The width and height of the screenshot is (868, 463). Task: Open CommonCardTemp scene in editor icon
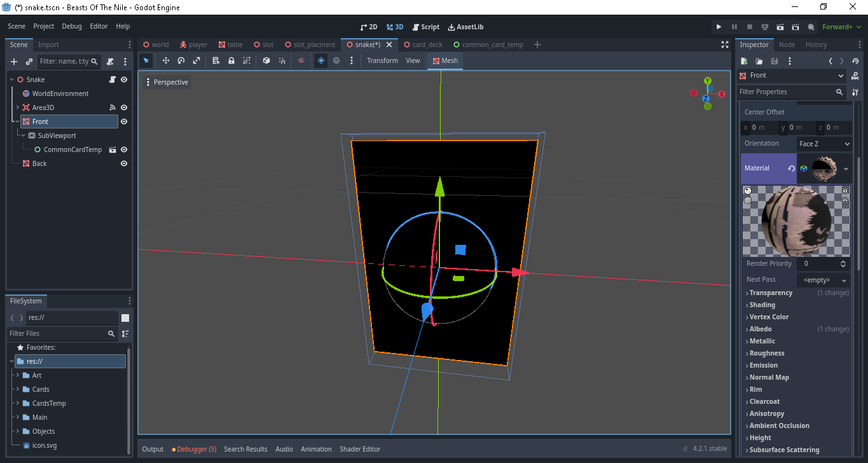click(x=113, y=149)
